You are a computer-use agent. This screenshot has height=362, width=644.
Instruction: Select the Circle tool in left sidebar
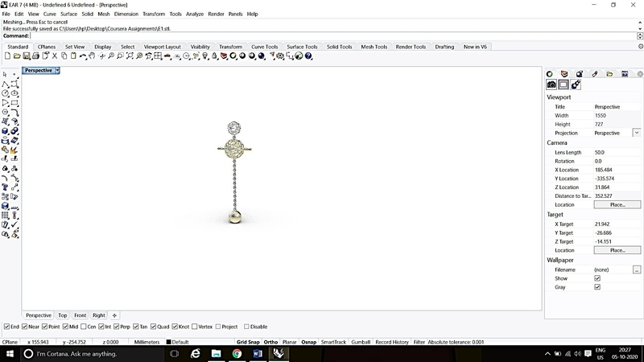pyautogui.click(x=5, y=93)
